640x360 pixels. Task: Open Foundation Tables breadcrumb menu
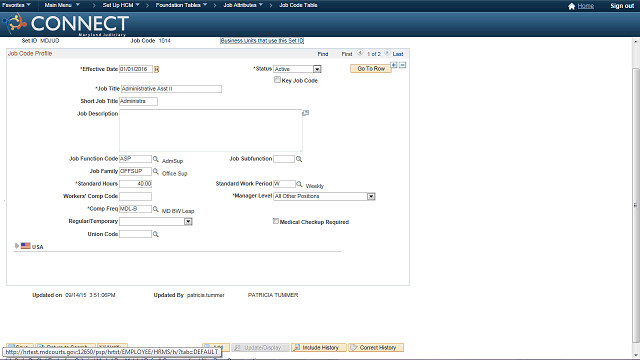[181, 5]
